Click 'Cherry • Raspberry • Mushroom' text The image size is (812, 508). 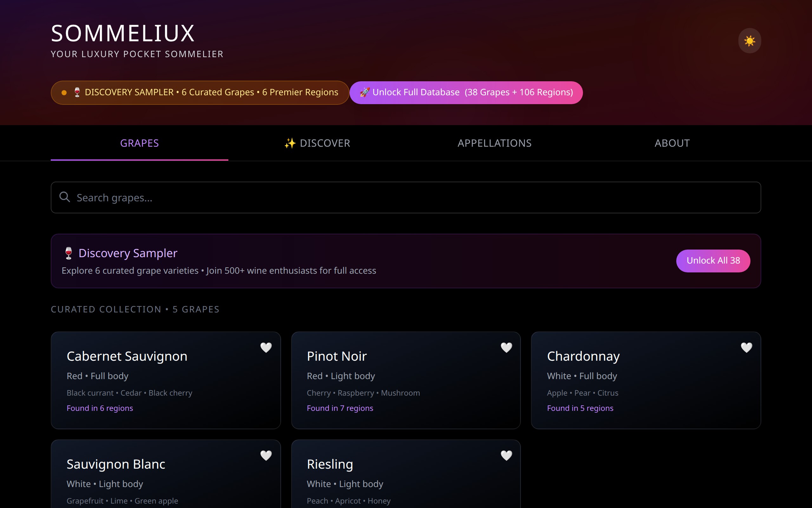click(x=363, y=393)
